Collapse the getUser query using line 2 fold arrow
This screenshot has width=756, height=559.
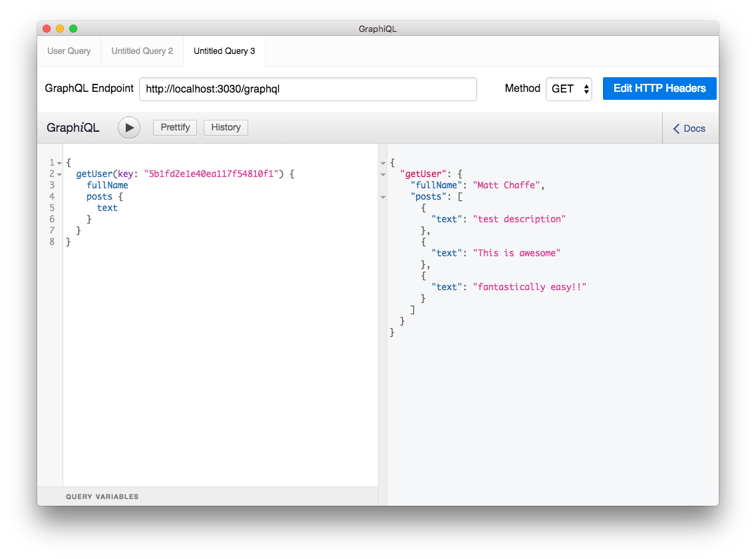[x=60, y=174]
